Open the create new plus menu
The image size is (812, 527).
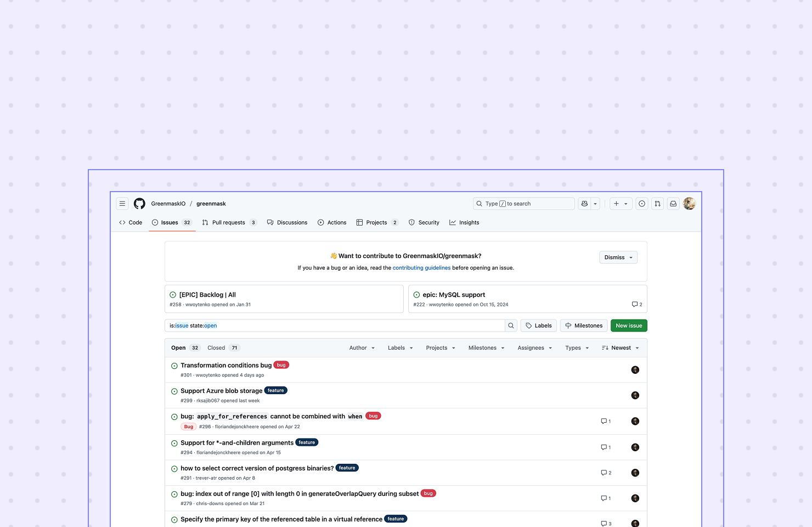point(621,204)
